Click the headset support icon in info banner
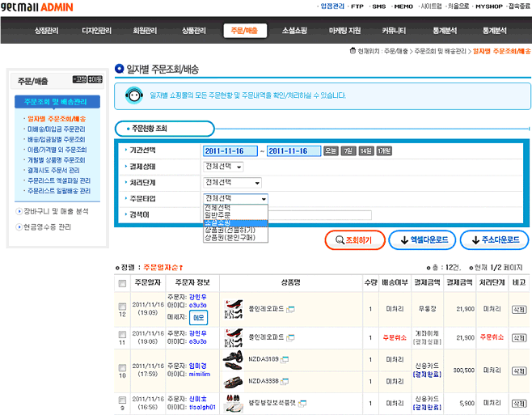This screenshot has height=415, width=532. click(x=133, y=96)
